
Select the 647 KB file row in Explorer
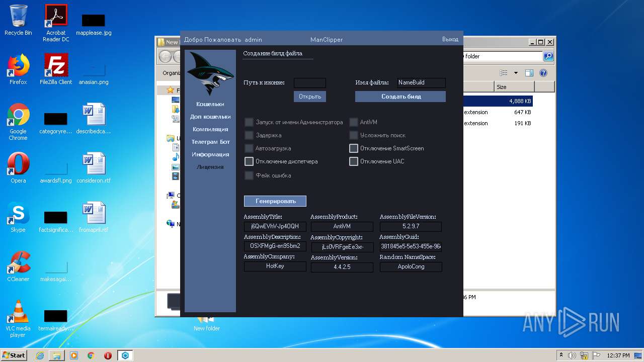click(x=498, y=112)
